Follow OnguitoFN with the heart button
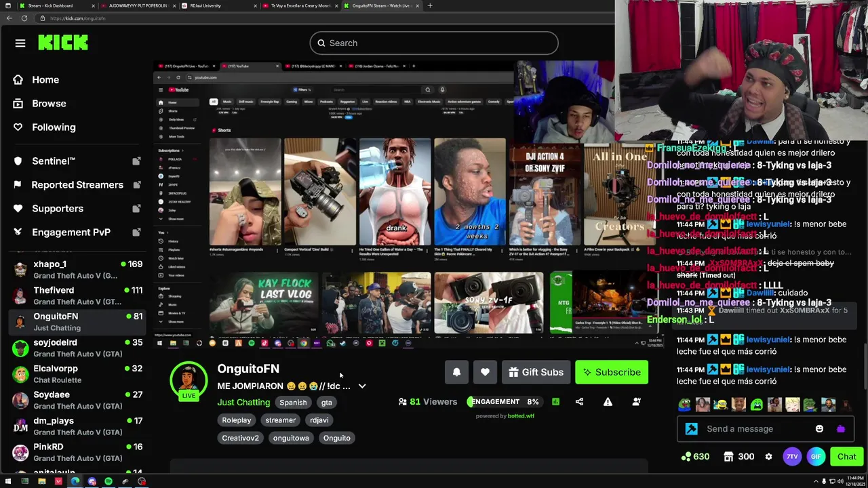 pos(485,372)
